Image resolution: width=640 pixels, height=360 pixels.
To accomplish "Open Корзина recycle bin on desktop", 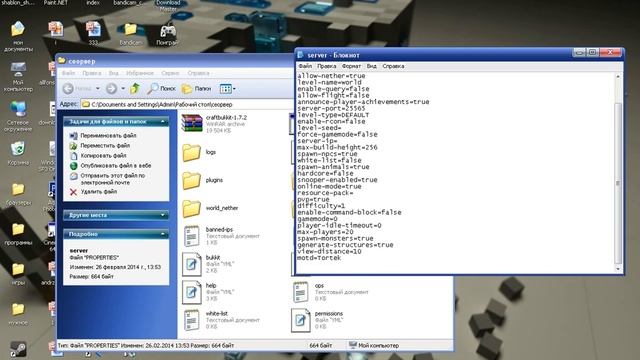I will tap(18, 153).
